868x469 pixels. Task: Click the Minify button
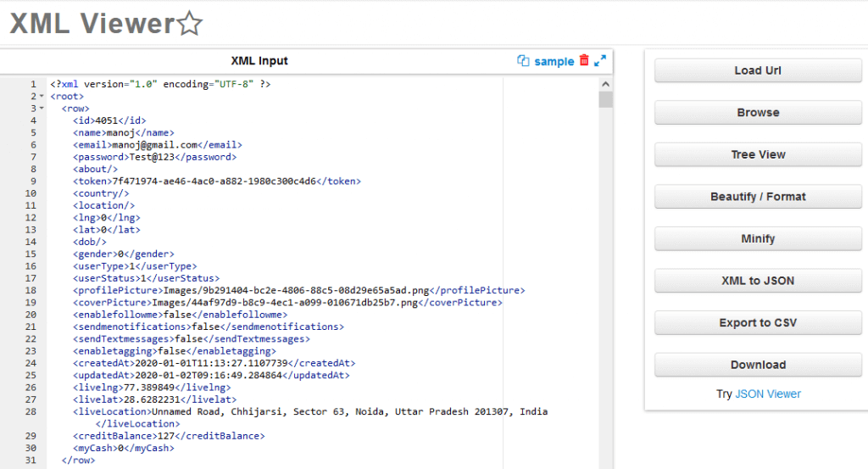click(758, 238)
